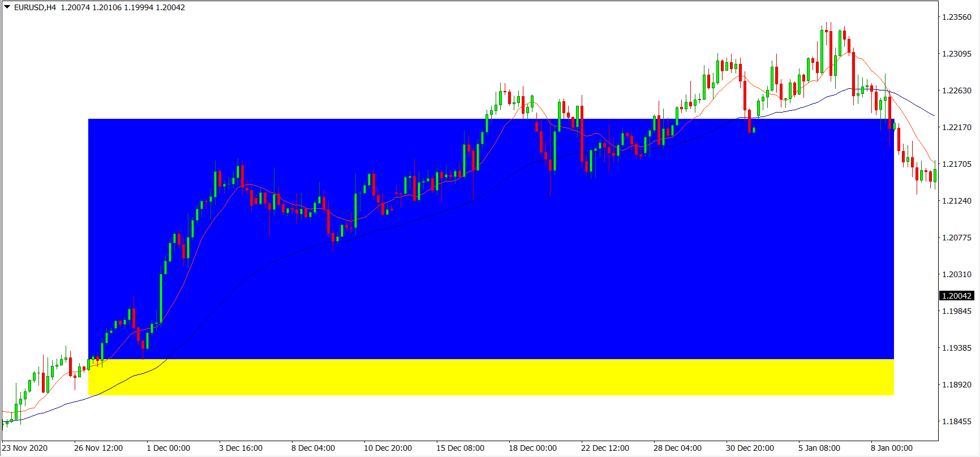Image resolution: width=980 pixels, height=457 pixels.
Task: Click the 22 Dec 12:00 time label
Action: pyautogui.click(x=605, y=448)
